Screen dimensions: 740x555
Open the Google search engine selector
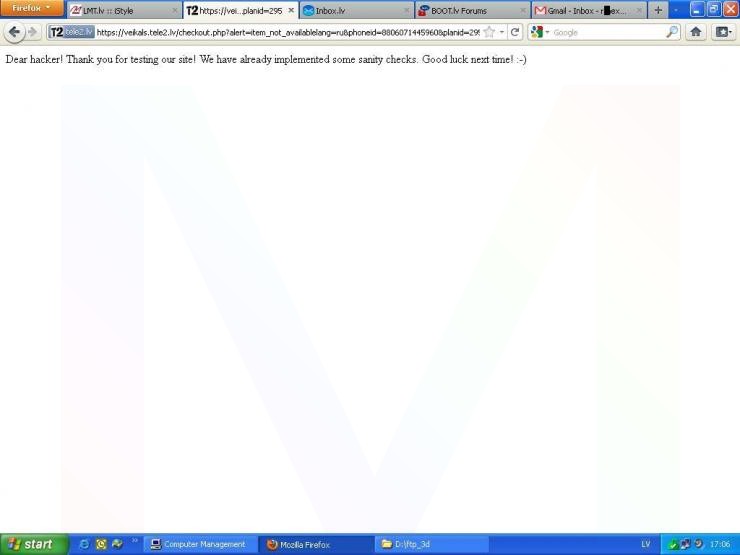(540, 32)
